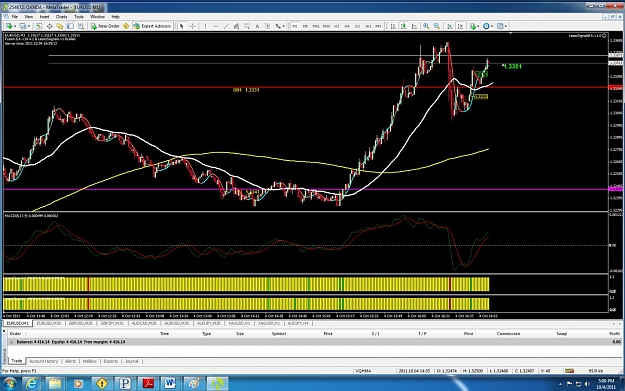Select the cursor arrow tool
Image resolution: width=625 pixels, height=391 pixels.
181,26
